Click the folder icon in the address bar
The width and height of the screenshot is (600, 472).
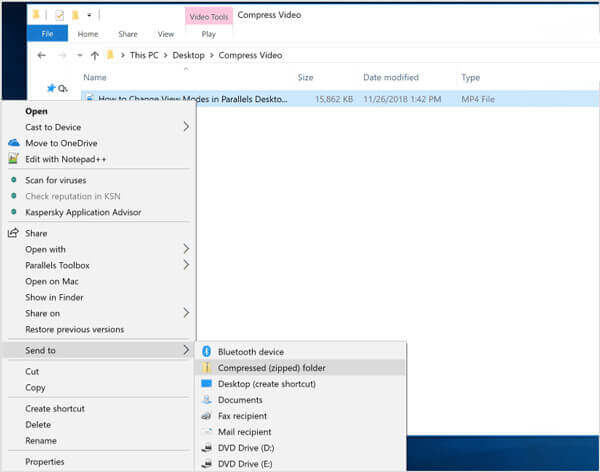coord(111,55)
